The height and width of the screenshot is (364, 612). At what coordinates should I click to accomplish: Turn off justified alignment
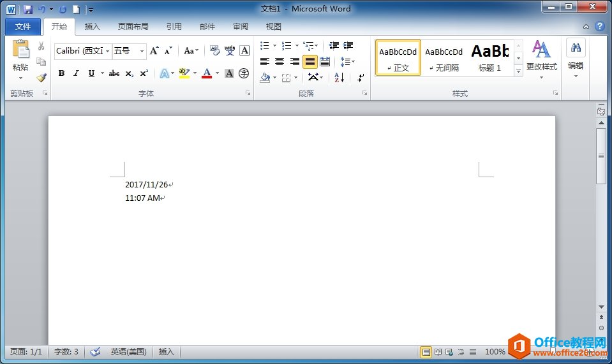(310, 62)
